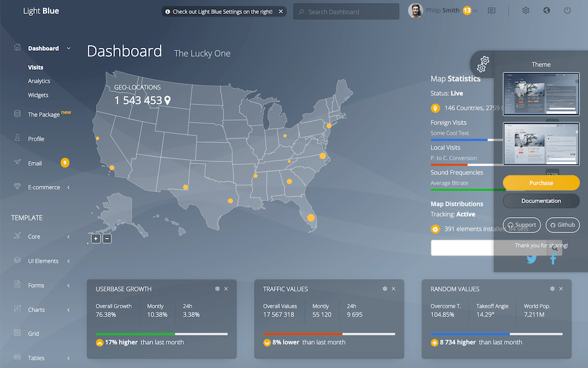Dismiss the Light Blue Settings notification
The height and width of the screenshot is (368, 588).
point(281,12)
